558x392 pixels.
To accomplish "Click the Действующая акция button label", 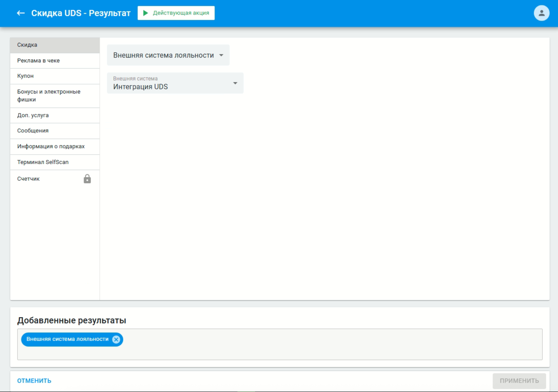I will (x=181, y=13).
